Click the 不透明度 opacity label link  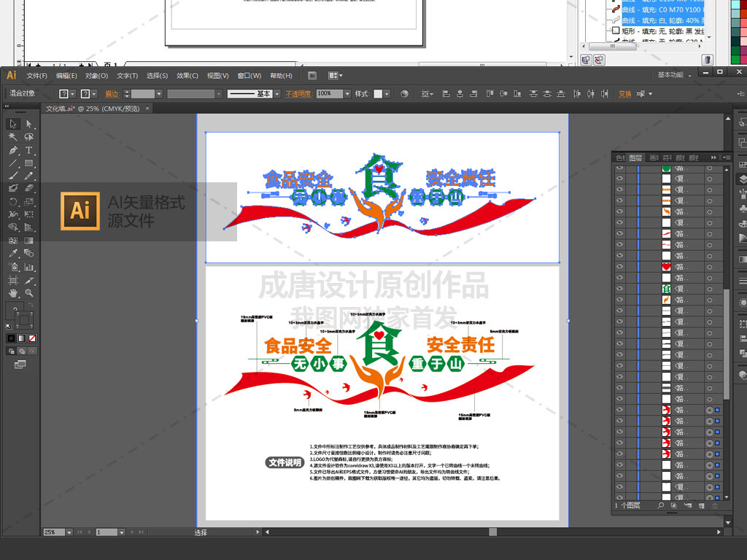(298, 94)
